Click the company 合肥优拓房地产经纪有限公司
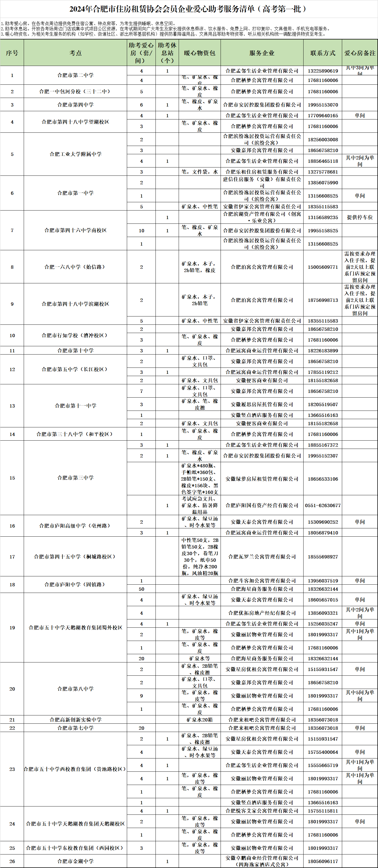378x868 pixels. (x=262, y=613)
